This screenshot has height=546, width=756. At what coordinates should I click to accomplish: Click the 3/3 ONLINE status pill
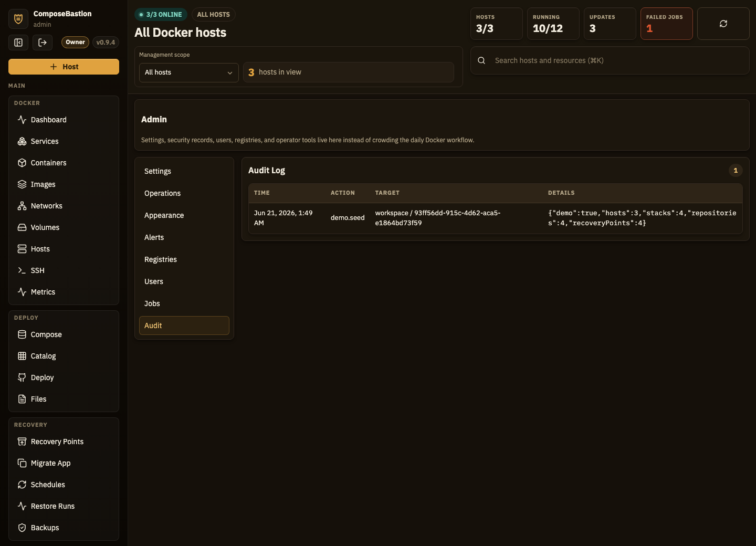coord(161,15)
